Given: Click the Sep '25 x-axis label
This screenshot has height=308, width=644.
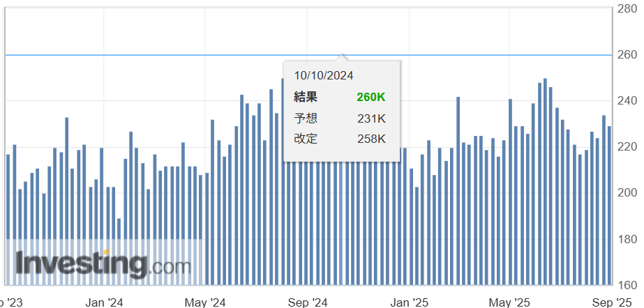Looking at the screenshot, I should click(x=612, y=302).
